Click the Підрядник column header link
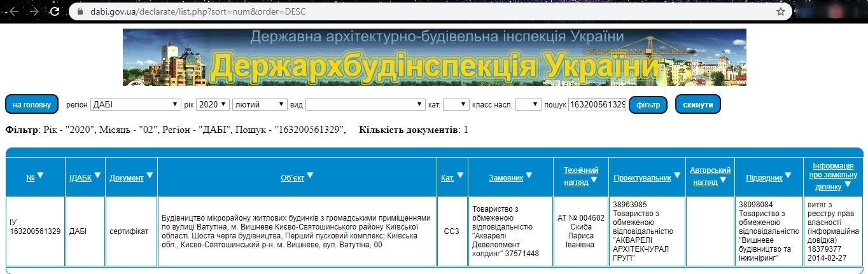This screenshot has width=868, height=274. (x=764, y=178)
